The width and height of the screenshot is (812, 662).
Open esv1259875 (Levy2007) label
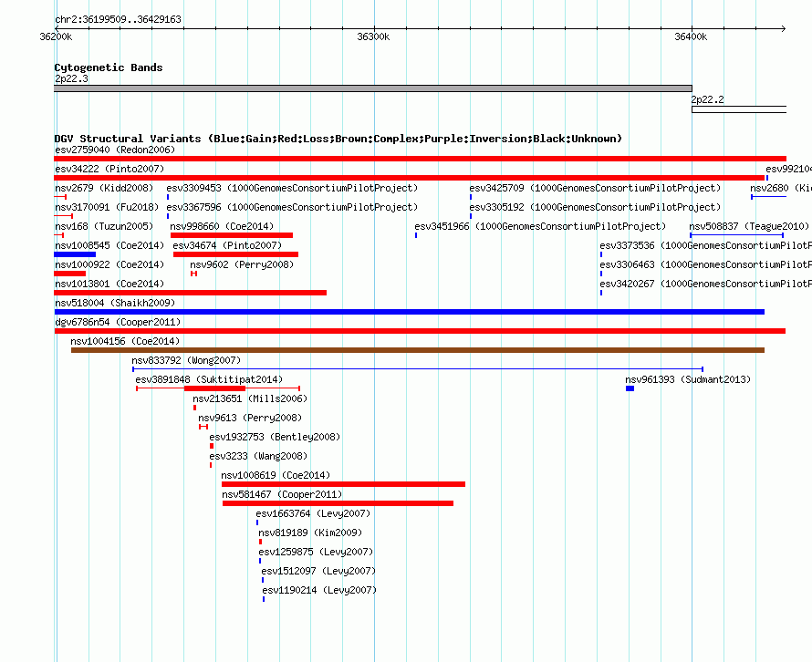316,552
